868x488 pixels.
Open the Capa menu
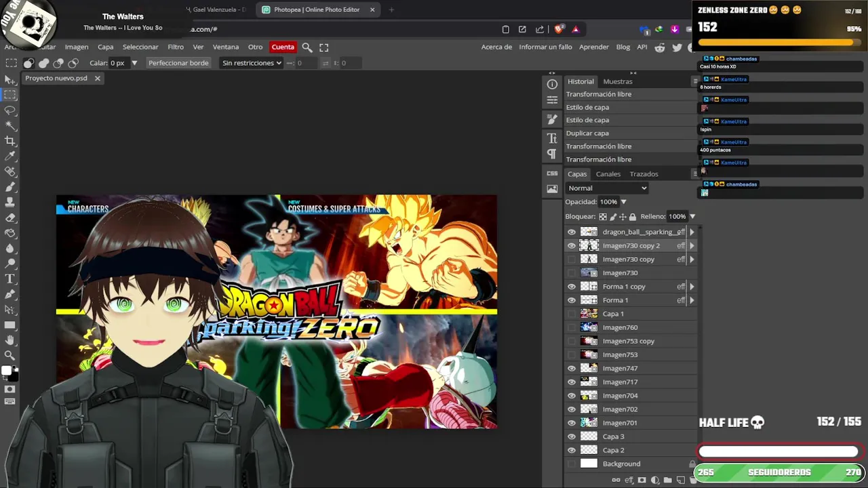click(x=105, y=47)
